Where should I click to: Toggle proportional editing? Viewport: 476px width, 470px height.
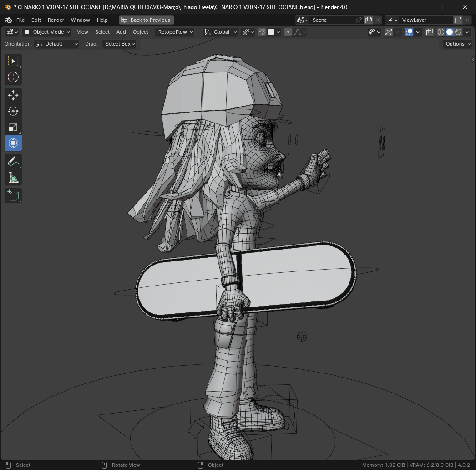(x=288, y=32)
